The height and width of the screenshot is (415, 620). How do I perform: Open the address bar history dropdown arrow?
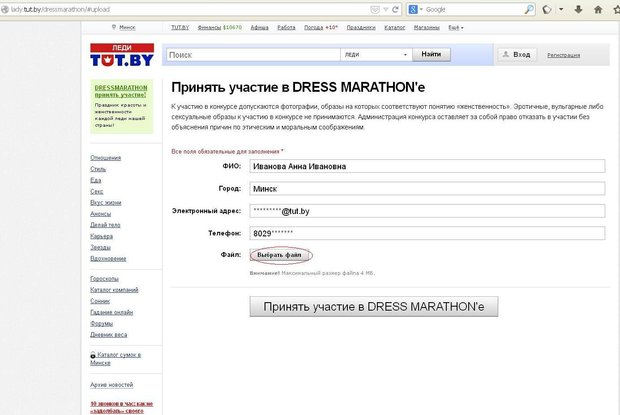pos(386,9)
